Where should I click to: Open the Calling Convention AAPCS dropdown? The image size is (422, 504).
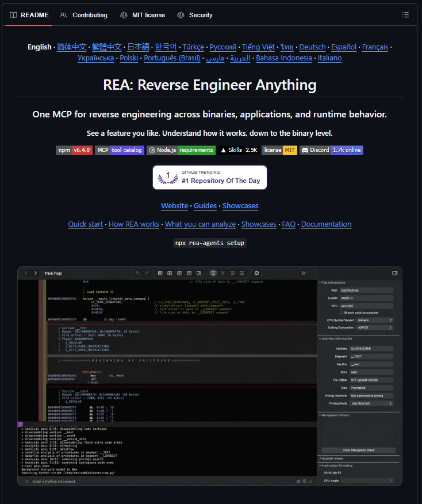pyautogui.click(x=374, y=327)
